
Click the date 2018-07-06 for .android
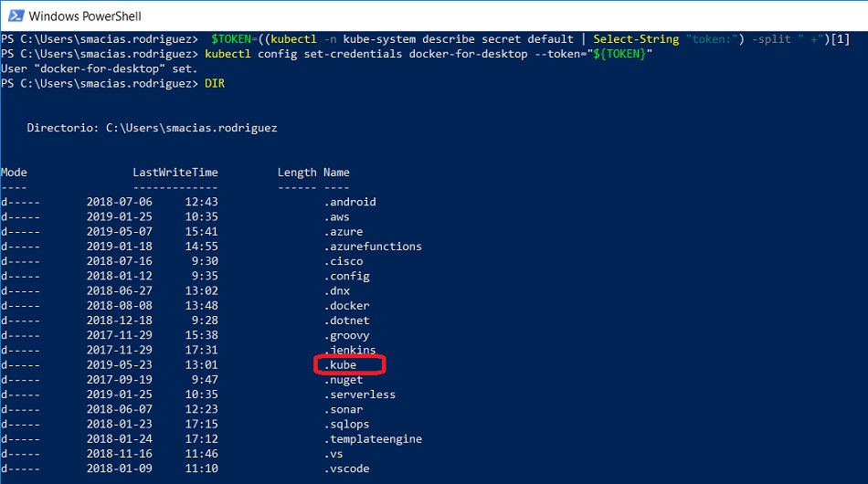coord(119,202)
